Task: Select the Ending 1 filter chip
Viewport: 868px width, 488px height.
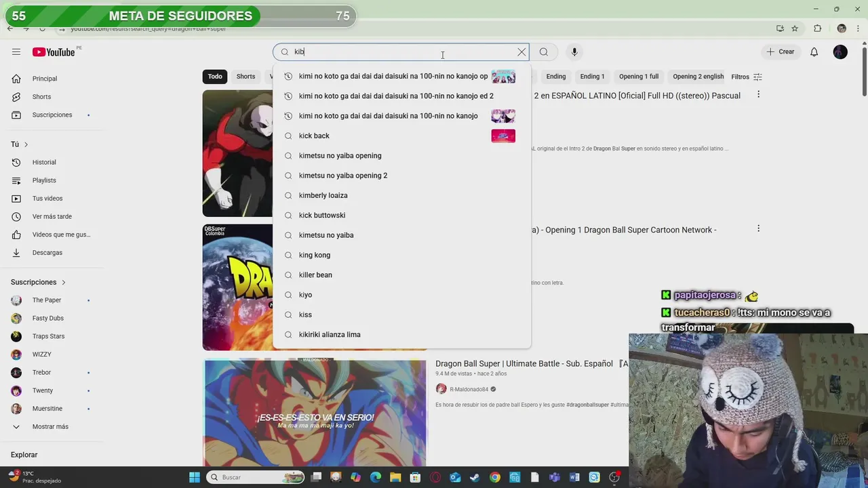Action: (x=592, y=77)
